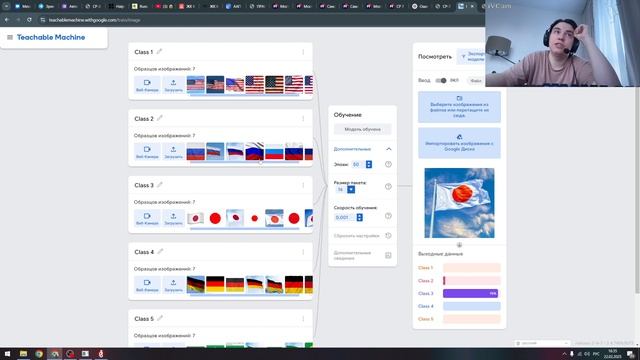Image resolution: width=640 pixels, height=360 pixels.
Task: Click the Class 5 output label
Action: [x=426, y=319]
